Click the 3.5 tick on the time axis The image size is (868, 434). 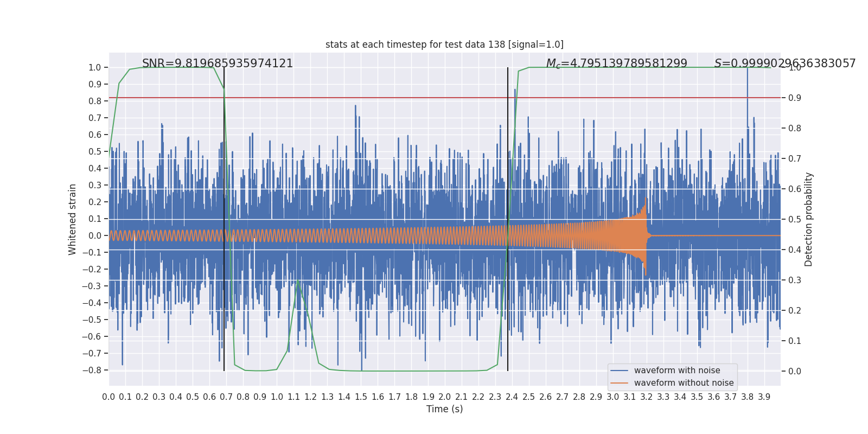697,397
